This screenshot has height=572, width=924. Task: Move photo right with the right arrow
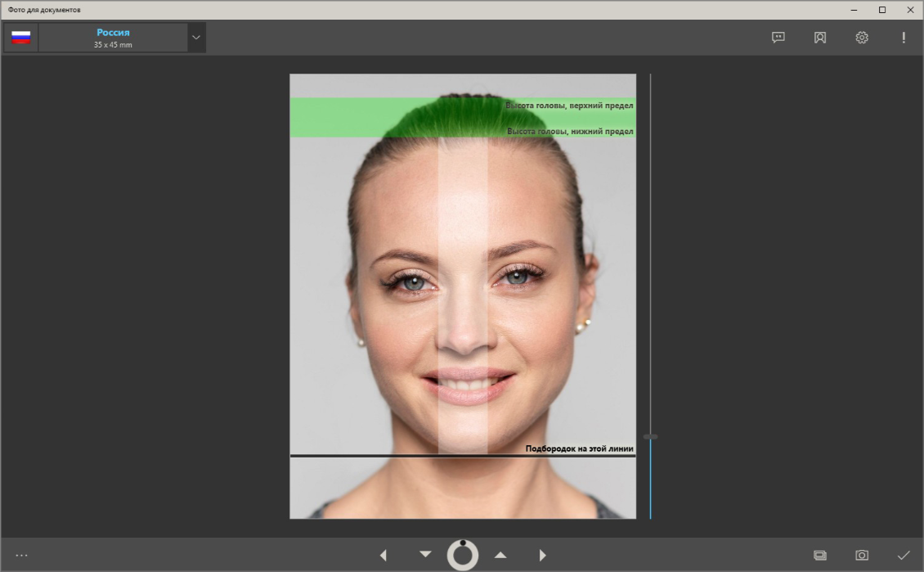(x=542, y=555)
